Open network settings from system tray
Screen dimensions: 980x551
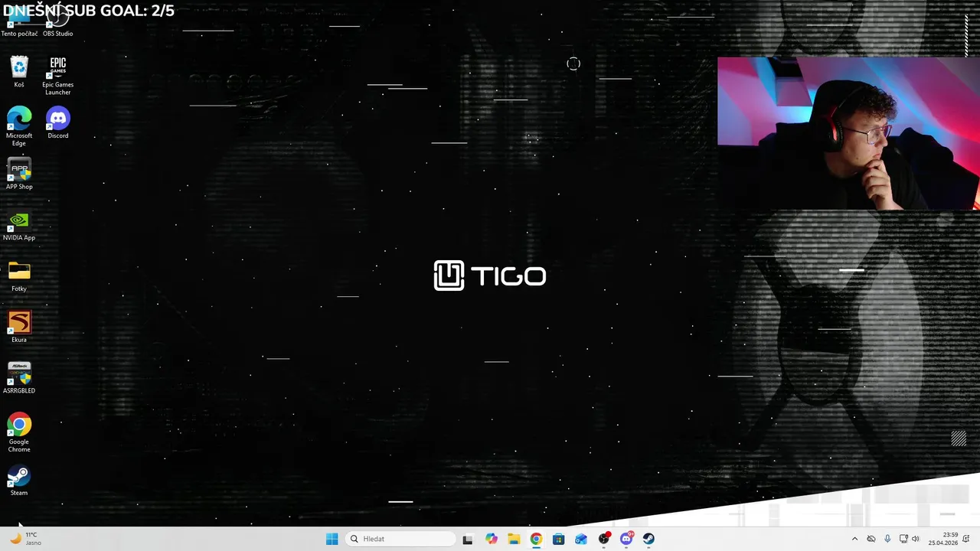[903, 539]
